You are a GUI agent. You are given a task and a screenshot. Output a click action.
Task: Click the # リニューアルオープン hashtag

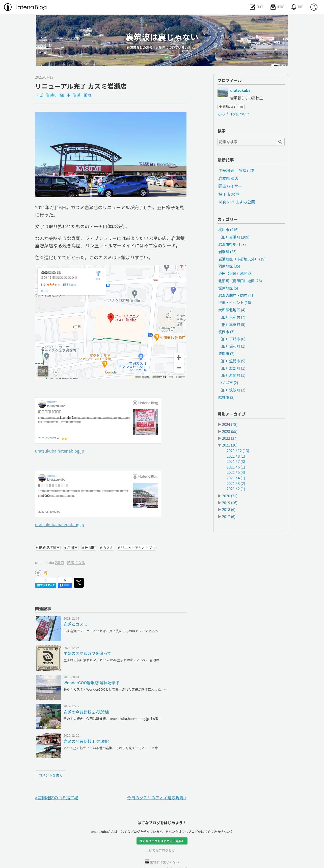pos(137,548)
